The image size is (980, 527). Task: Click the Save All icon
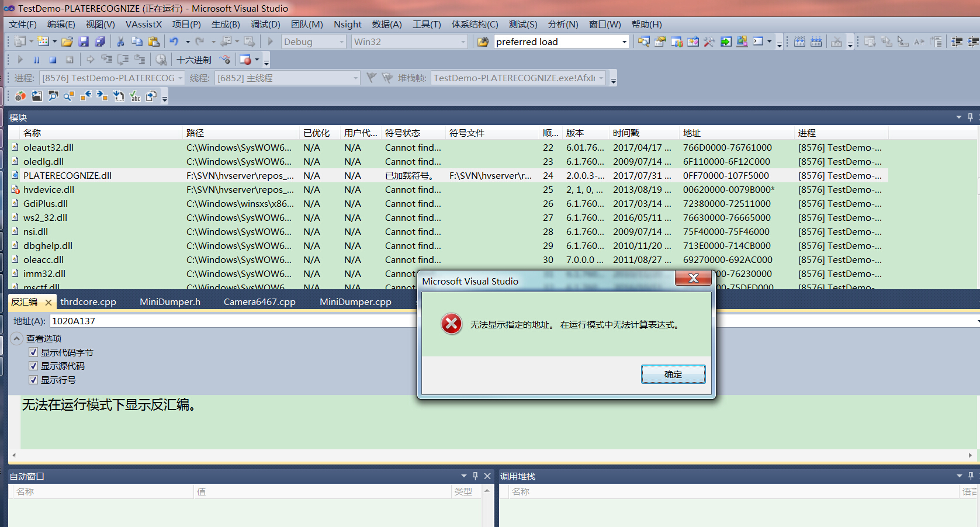point(100,41)
